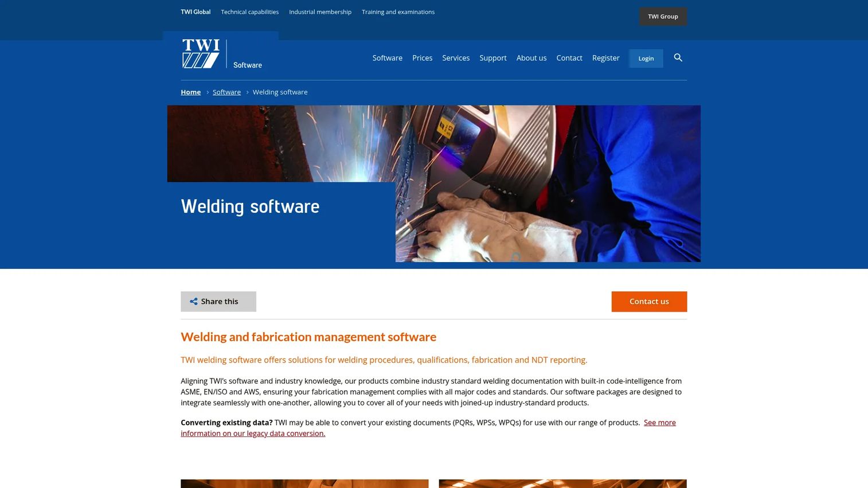
Task: Open the TWI Global top link
Action: click(x=196, y=12)
